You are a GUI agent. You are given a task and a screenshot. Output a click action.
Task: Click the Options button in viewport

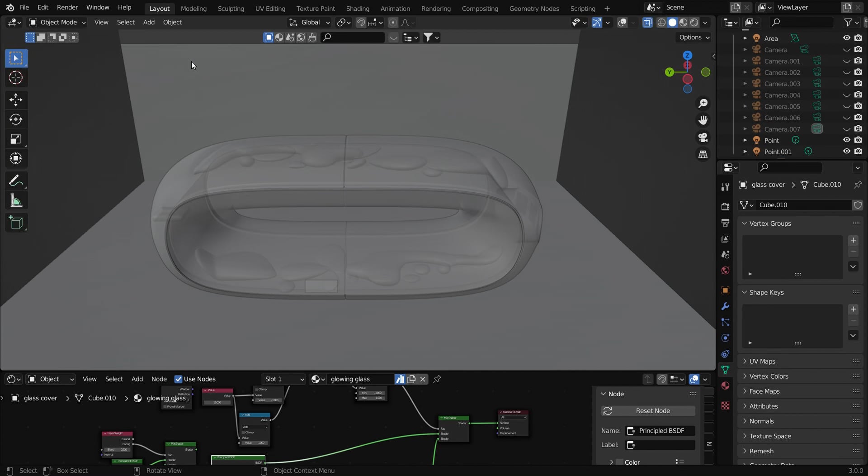click(x=694, y=37)
